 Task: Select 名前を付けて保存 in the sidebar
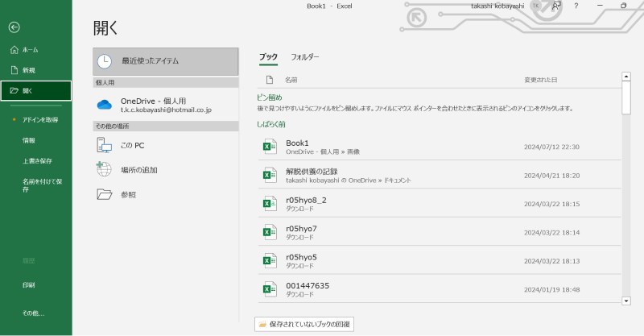pos(43,185)
